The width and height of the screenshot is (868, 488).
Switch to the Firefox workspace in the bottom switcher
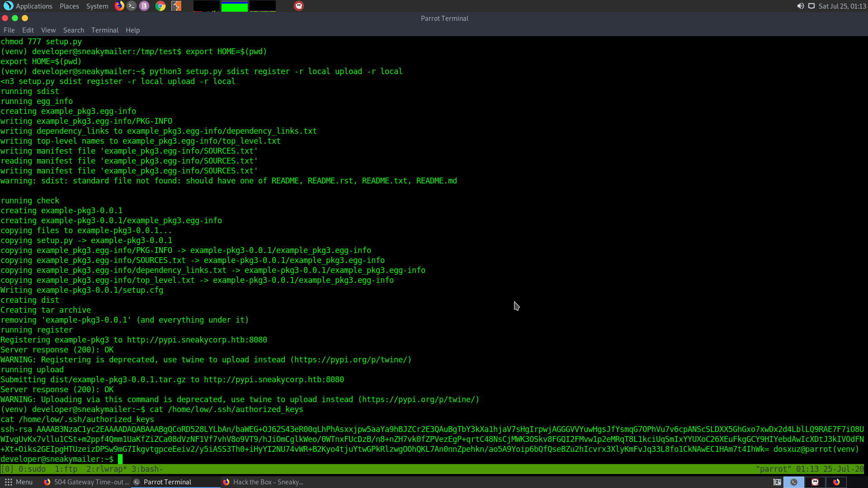pyautogui.click(x=836, y=482)
